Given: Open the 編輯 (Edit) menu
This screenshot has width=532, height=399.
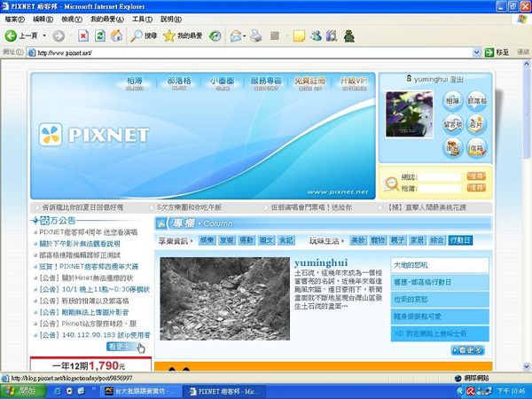Looking at the screenshot, I should (x=43, y=20).
